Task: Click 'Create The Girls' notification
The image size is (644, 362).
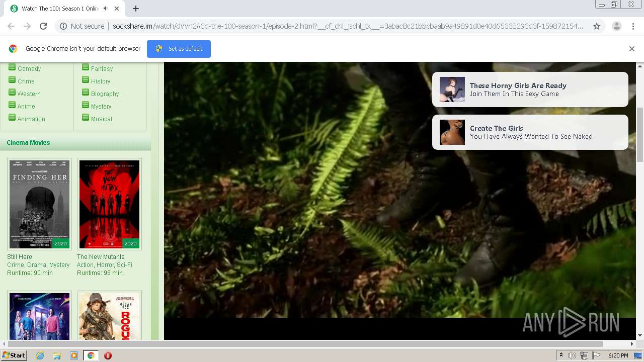Action: [x=530, y=132]
